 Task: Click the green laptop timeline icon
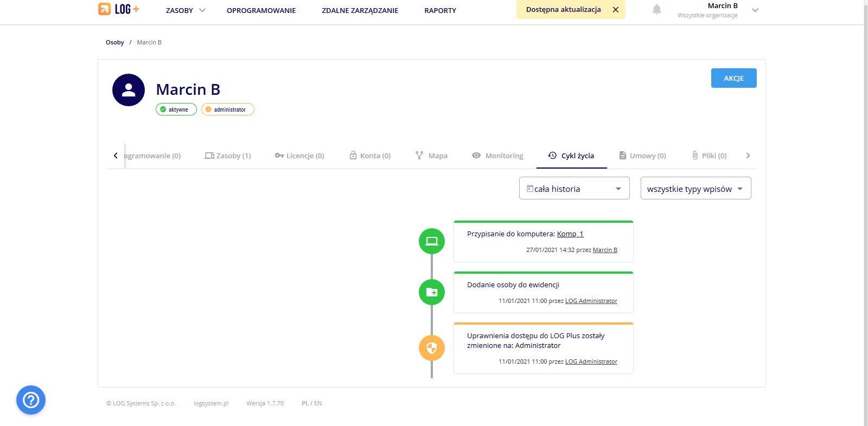coord(432,241)
